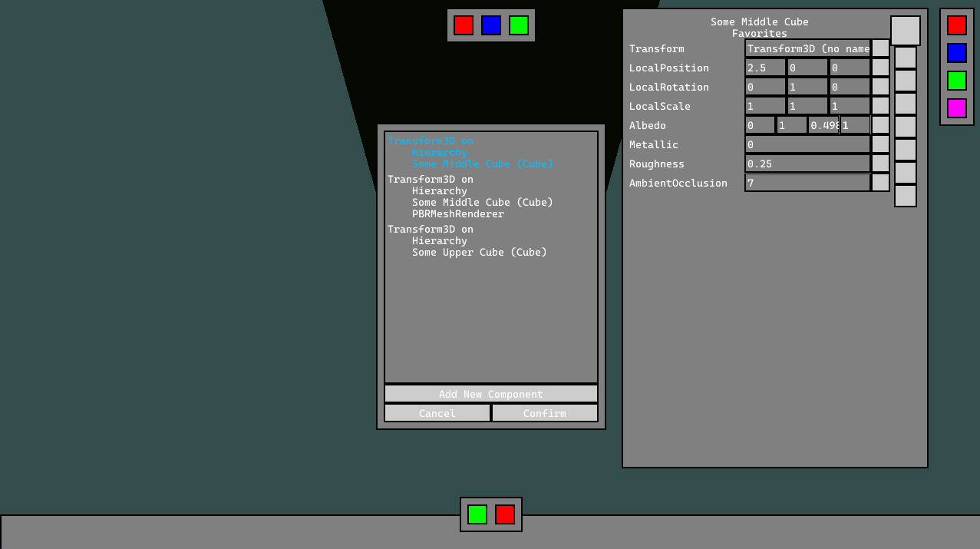Click the Add New Component button

[490, 394]
